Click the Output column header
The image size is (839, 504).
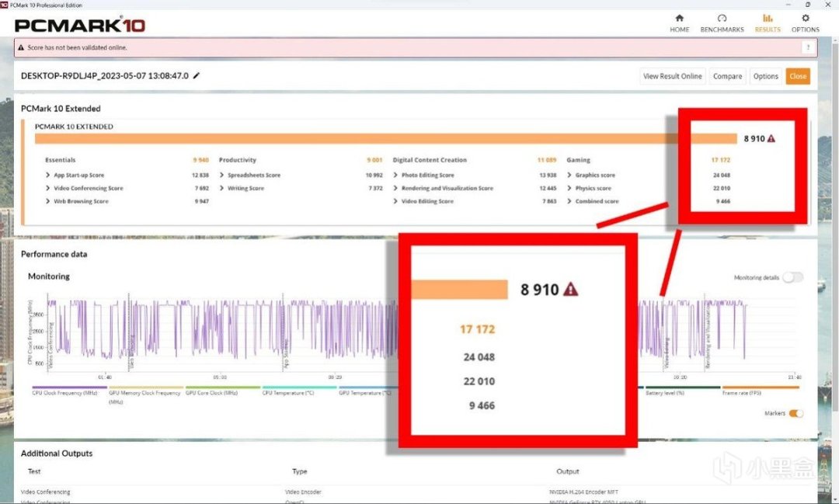point(568,471)
